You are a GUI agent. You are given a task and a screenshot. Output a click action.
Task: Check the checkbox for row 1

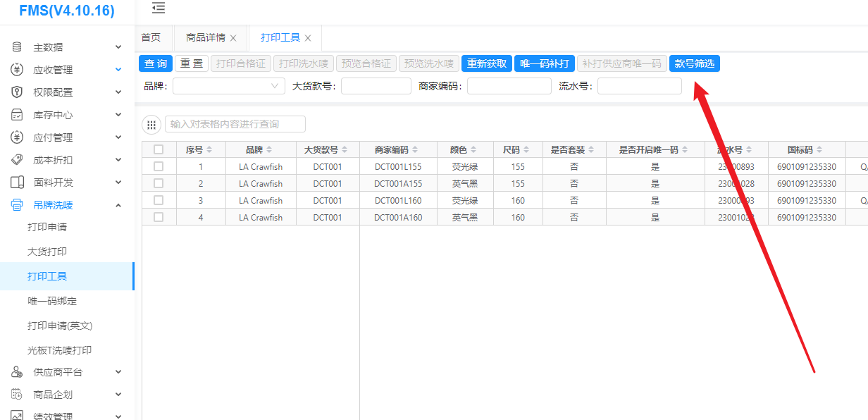tap(159, 166)
